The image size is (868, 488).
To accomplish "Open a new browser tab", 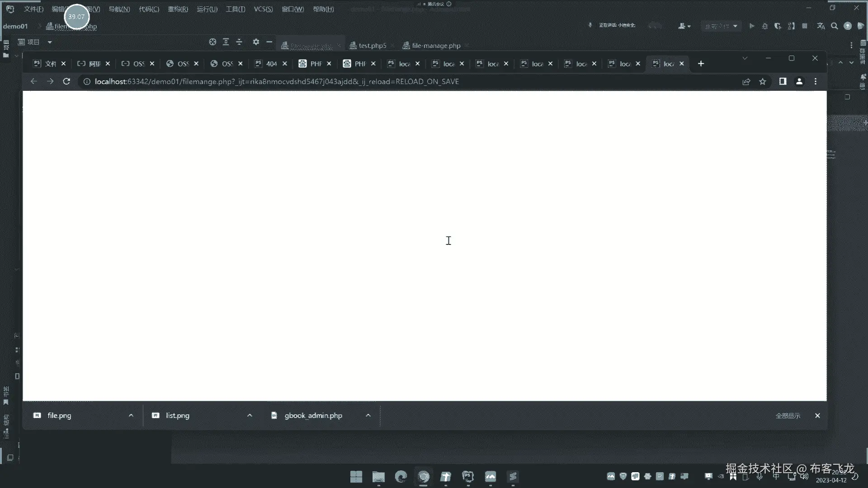I will [x=701, y=64].
